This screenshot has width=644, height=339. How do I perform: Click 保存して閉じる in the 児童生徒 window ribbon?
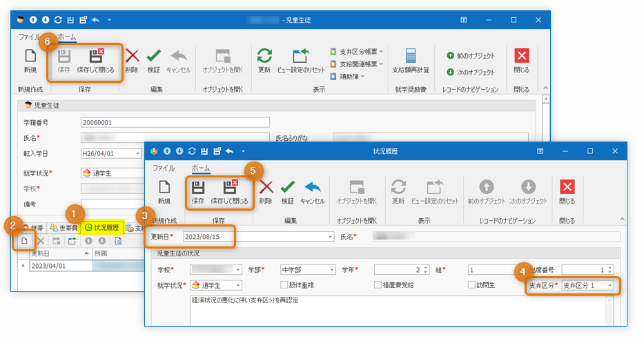pos(96,61)
